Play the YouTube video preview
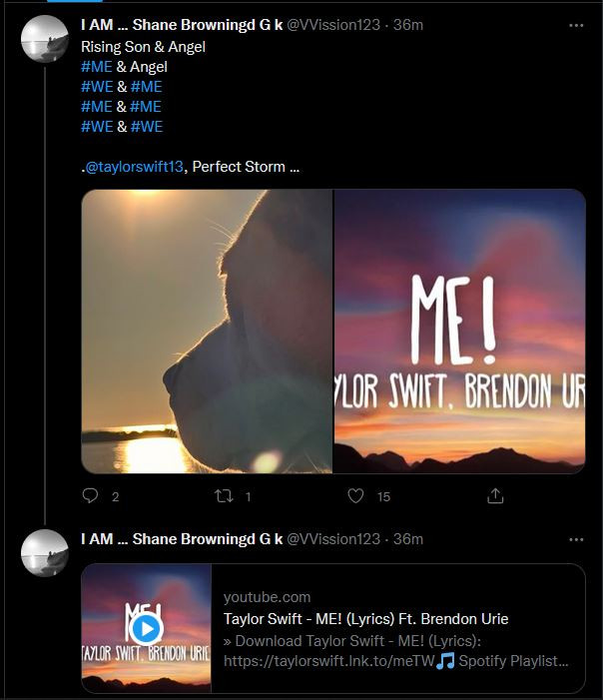 pos(146,628)
